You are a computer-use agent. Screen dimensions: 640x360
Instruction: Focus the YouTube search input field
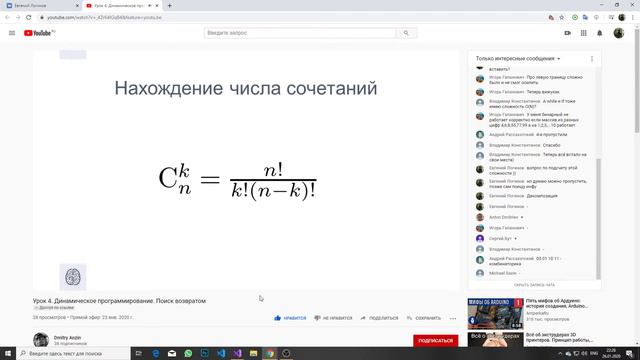(x=300, y=33)
